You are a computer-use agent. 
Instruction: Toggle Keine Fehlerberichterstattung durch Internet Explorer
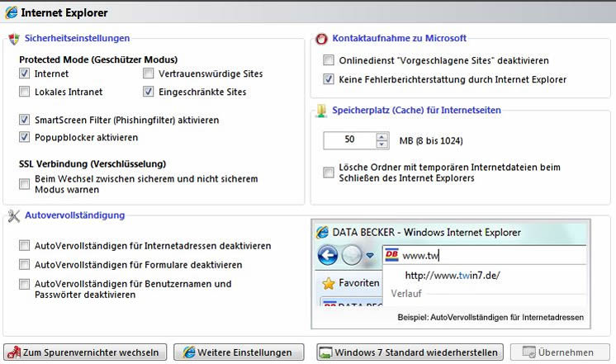(329, 79)
